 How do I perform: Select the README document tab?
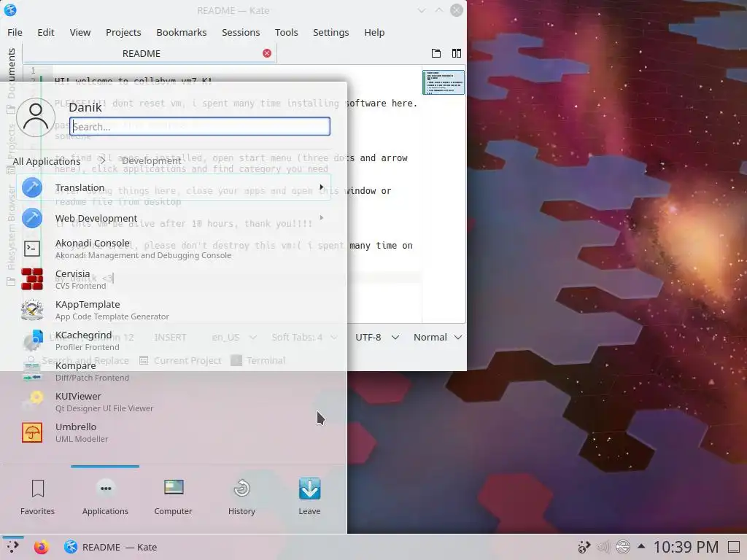150,53
